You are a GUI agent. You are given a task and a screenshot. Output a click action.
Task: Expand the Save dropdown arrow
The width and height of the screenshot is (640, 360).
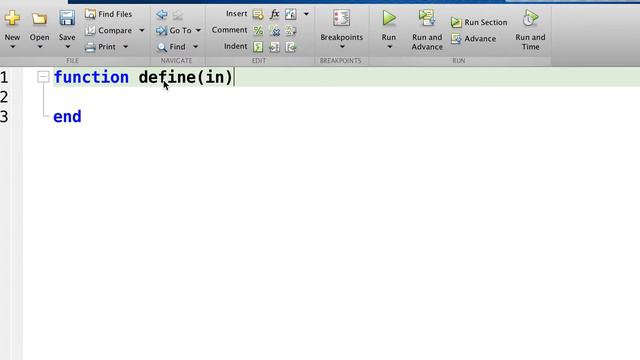[67, 47]
